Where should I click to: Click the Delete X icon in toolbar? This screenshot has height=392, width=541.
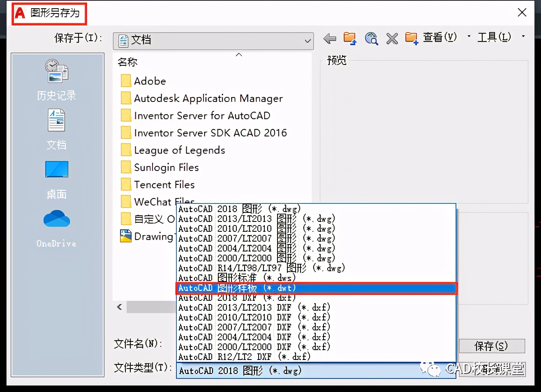(392, 39)
